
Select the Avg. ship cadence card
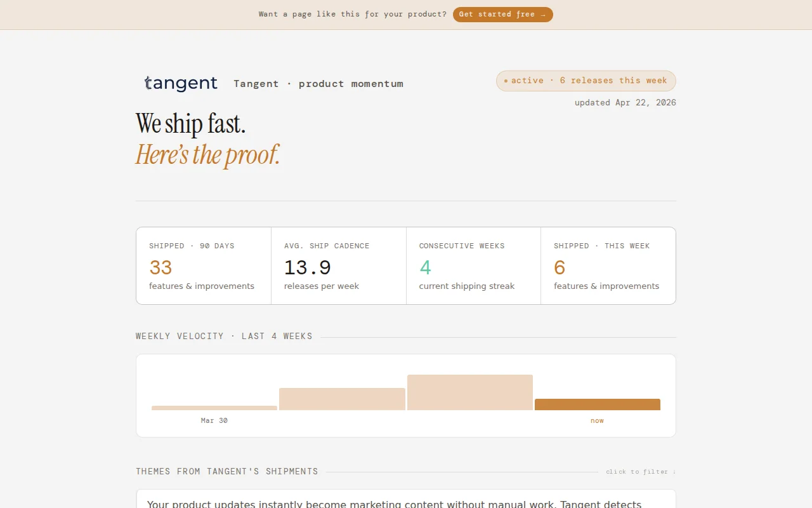tap(339, 265)
